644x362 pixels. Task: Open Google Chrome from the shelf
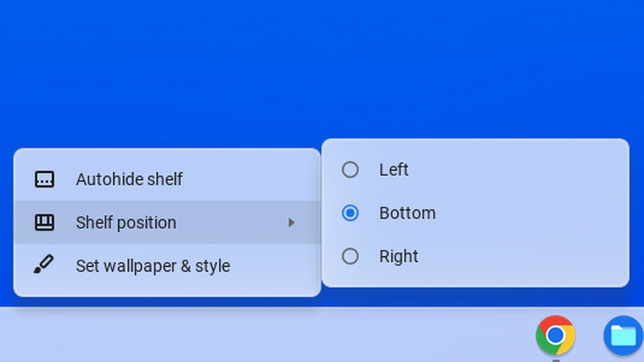pyautogui.click(x=555, y=335)
